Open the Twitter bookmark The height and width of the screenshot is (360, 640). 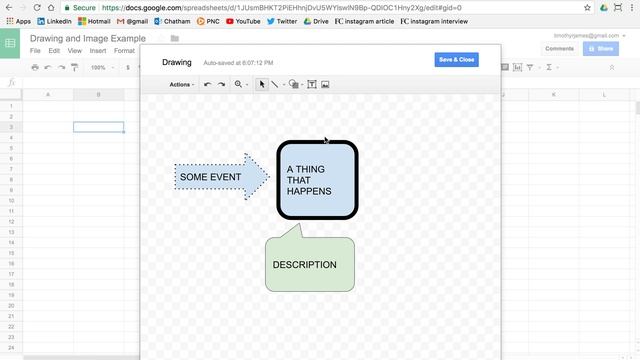tap(282, 21)
